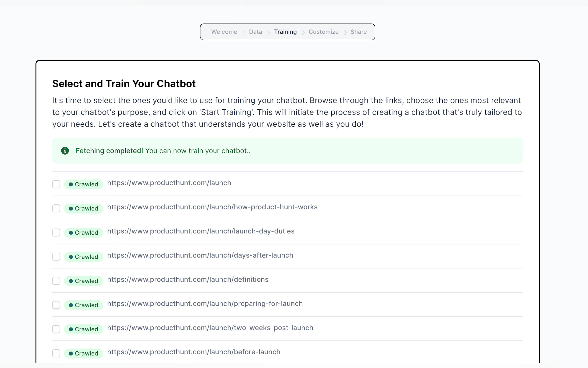Enable the days-after-launch checkbox

coord(56,257)
